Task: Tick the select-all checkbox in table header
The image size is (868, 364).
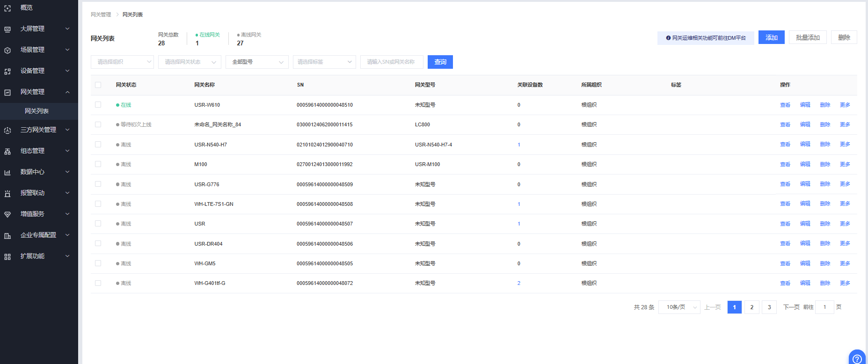Action: 98,85
